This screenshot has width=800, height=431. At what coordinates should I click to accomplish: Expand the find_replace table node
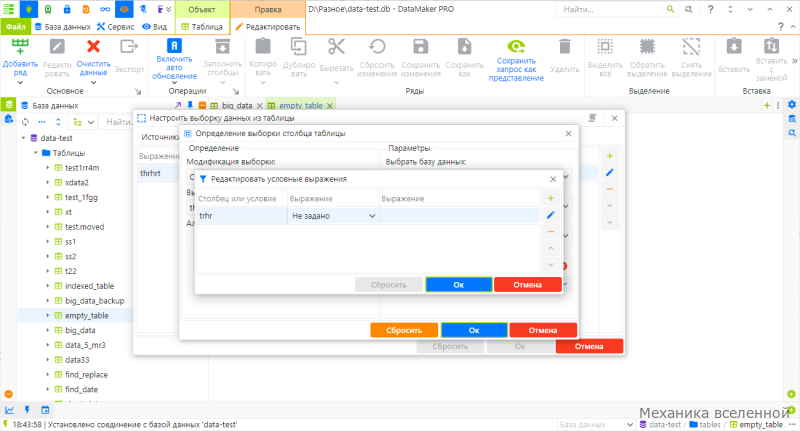[47, 375]
